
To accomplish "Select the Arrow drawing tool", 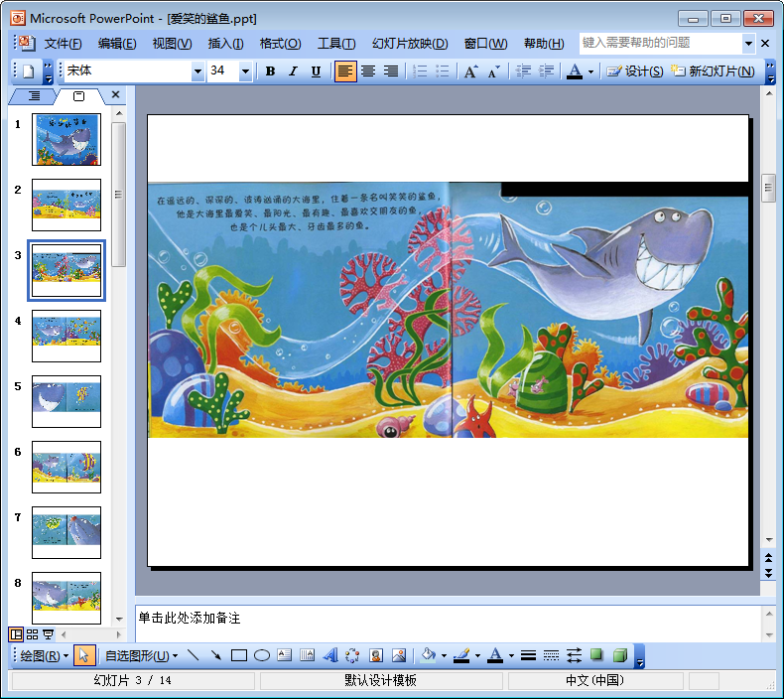I will click(216, 655).
